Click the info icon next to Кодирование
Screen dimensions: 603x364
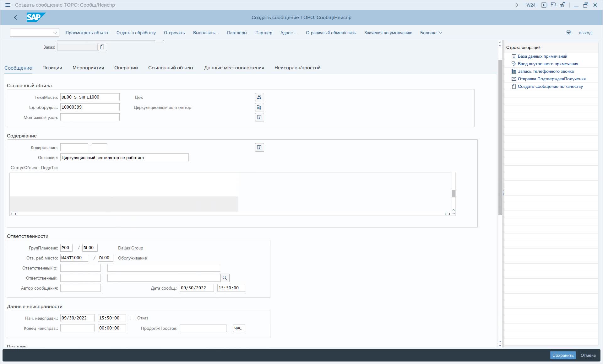pyautogui.click(x=259, y=147)
